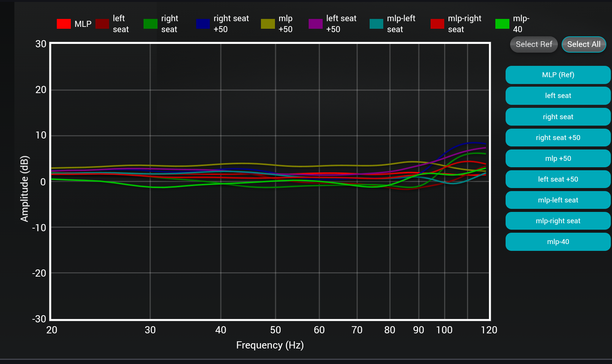The image size is (612, 364).
Task: Click the teal mlp-left seat legend swatch
Action: point(376,24)
